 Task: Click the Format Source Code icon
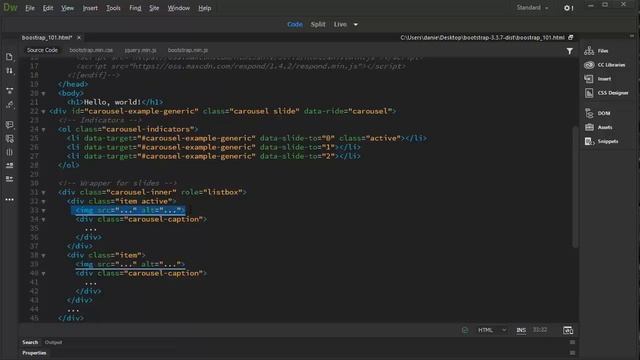pos(9,152)
